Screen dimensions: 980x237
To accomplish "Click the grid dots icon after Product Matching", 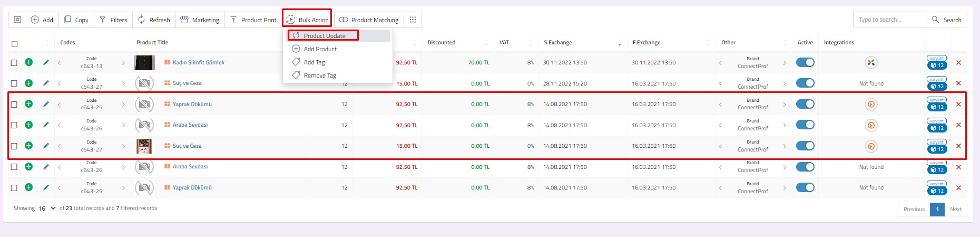I will pos(413,20).
